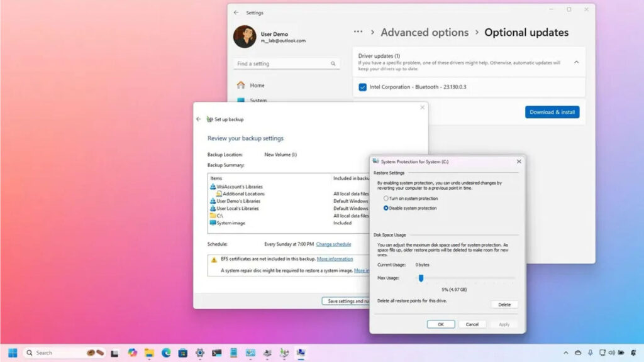Uncheck the Intel Corporation Bluetooth driver checkbox
The height and width of the screenshot is (362, 644).
click(363, 87)
